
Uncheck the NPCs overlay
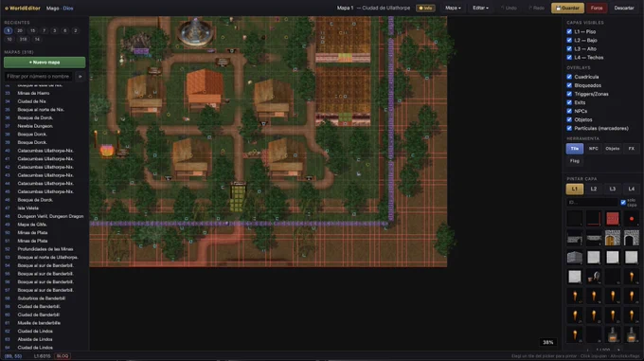coord(569,111)
